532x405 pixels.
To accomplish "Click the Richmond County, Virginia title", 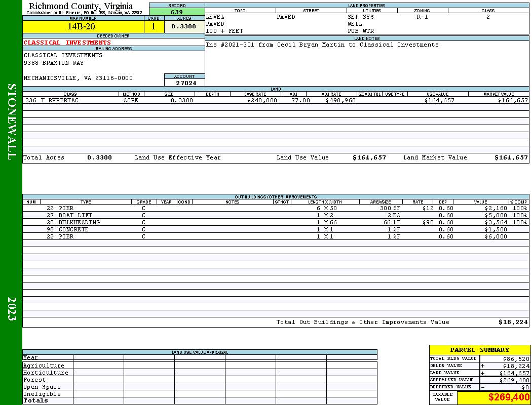I will click(81, 6).
